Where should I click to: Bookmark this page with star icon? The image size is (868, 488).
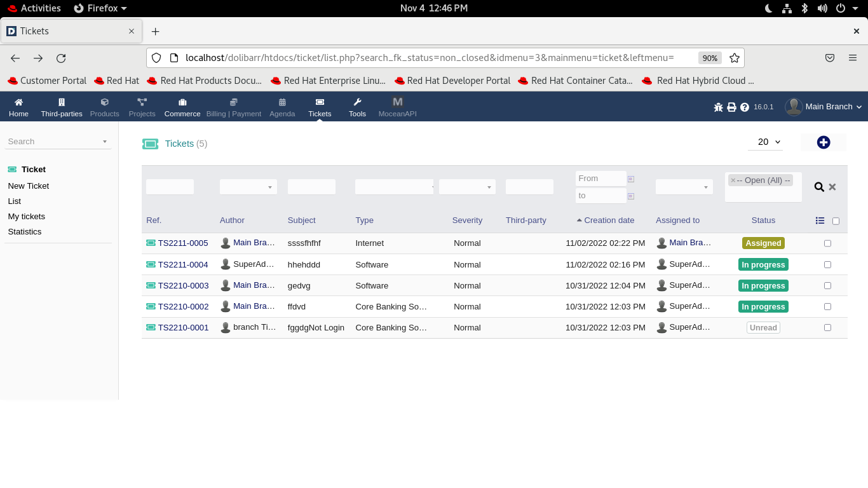[x=735, y=58]
